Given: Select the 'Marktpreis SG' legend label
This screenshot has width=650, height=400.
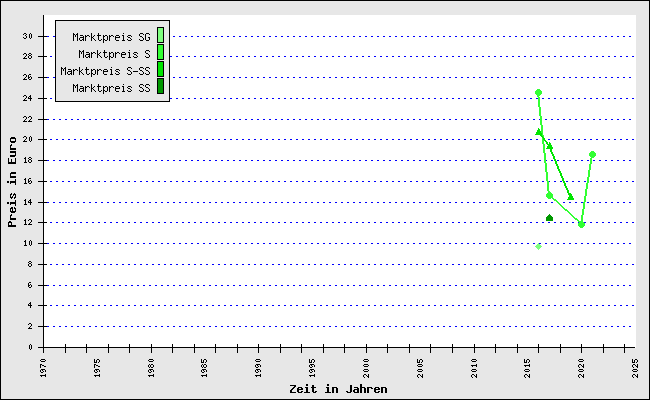Looking at the screenshot, I should (x=112, y=37).
